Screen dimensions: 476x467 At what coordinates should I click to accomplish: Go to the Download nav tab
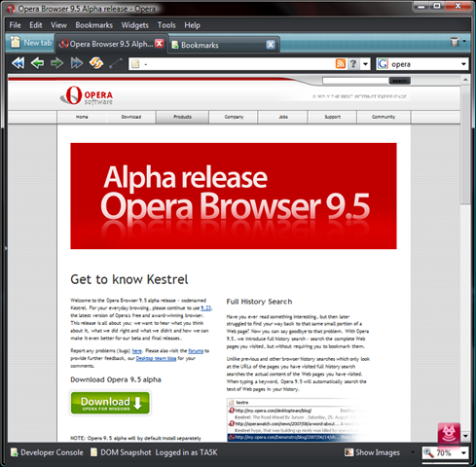(x=131, y=117)
